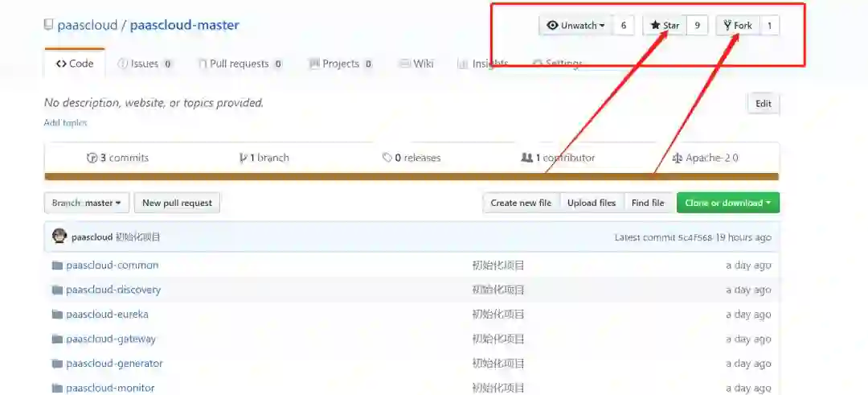This screenshot has height=395, width=868.
Task: Click the Edit description button
Action: pos(764,104)
